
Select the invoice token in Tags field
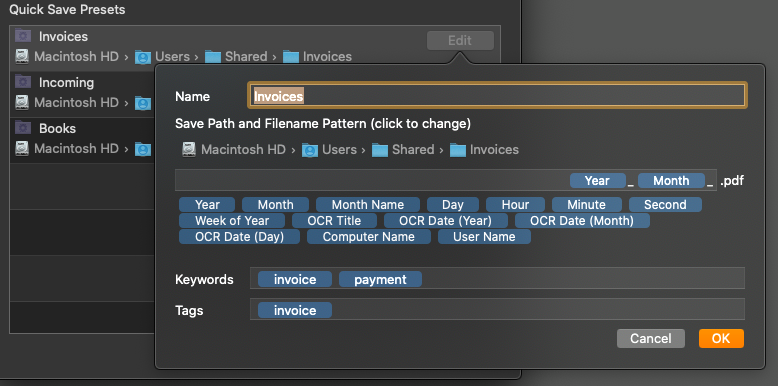click(x=295, y=311)
